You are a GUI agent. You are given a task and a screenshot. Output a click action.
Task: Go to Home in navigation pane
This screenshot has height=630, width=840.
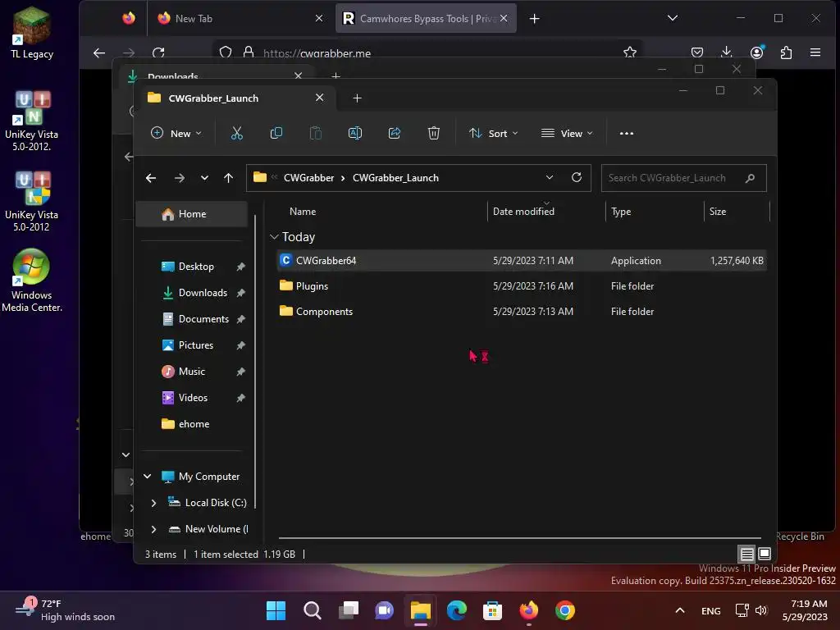[x=192, y=214]
